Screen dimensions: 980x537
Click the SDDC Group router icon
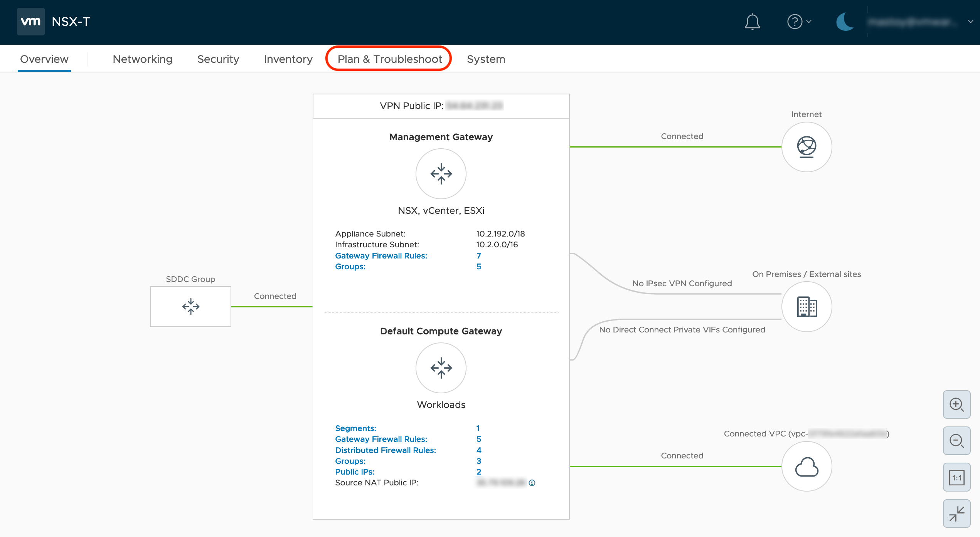click(x=190, y=307)
